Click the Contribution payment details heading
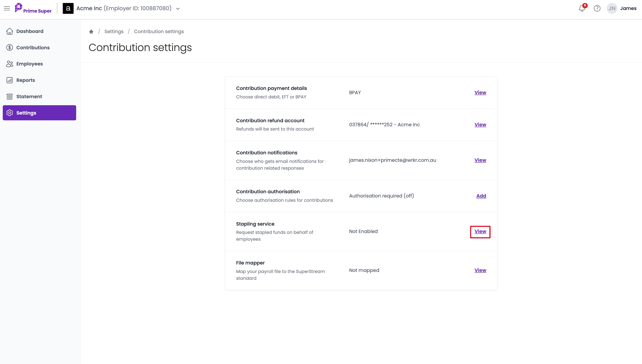This screenshot has width=642, height=364. [x=271, y=88]
